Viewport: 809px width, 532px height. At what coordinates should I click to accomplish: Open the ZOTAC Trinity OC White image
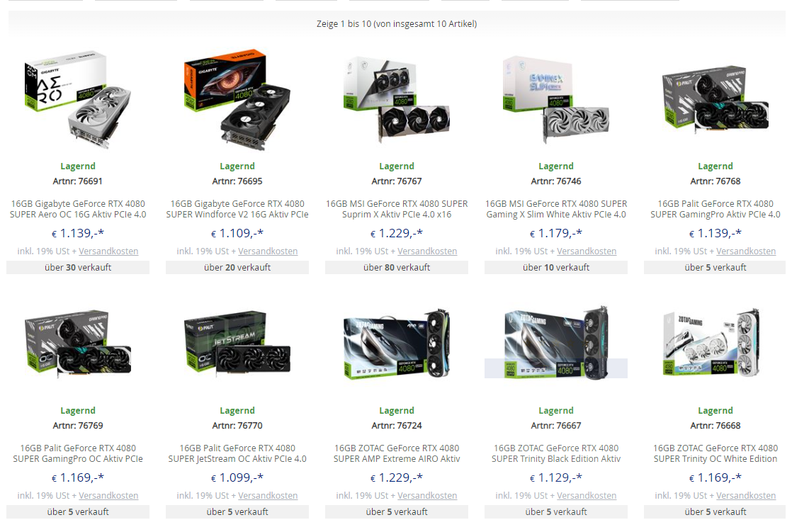(x=715, y=342)
